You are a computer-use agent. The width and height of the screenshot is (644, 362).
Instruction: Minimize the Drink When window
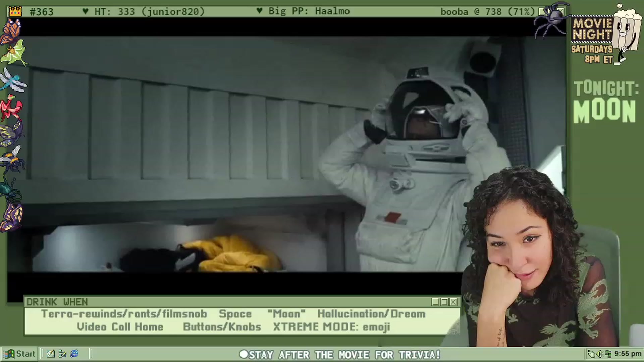tap(435, 302)
